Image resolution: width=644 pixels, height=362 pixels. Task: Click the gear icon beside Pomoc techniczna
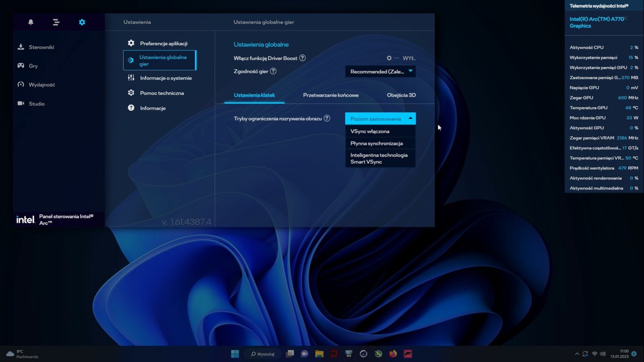pos(131,93)
